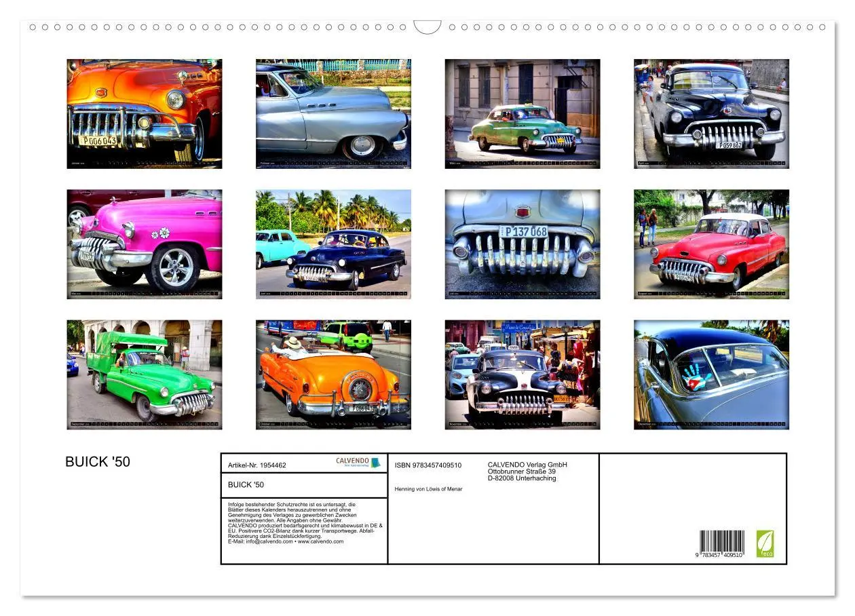Click the green eco leaf icon
The height and width of the screenshot is (616, 855).
click(765, 543)
